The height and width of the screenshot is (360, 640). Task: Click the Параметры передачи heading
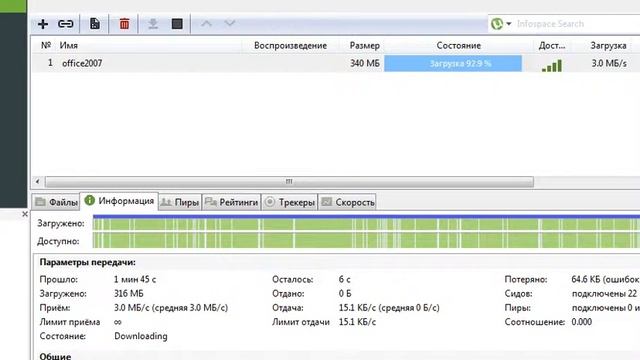pos(87,262)
